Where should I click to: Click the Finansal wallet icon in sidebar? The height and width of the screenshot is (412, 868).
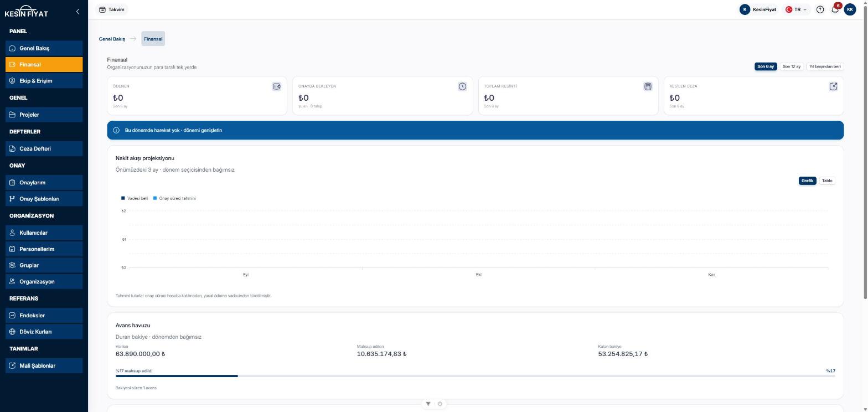[x=12, y=65]
